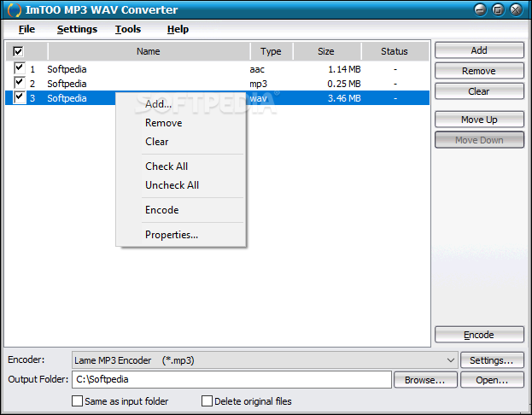Viewport: 532px width, 415px height.
Task: Open the Encoder dropdown list
Action: coord(265,360)
